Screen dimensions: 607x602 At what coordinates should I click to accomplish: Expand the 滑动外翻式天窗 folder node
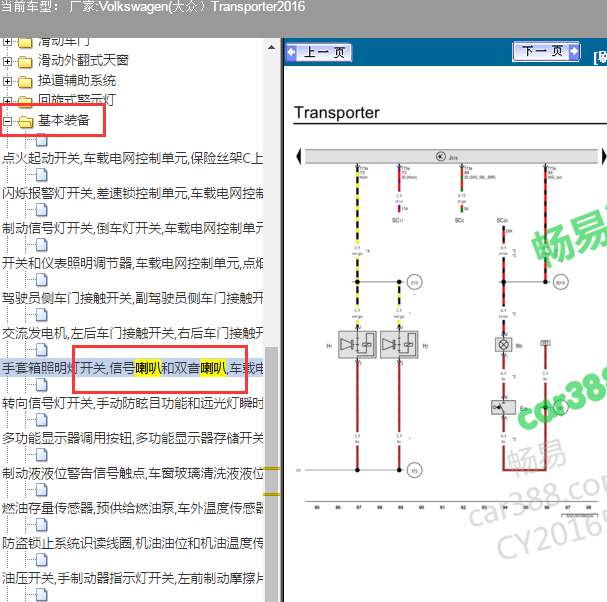(x=7, y=61)
